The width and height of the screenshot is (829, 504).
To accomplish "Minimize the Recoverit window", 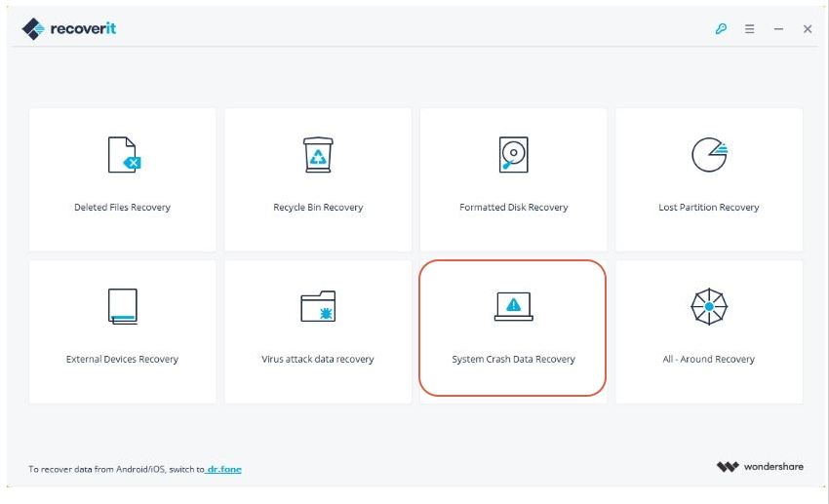I will 778,29.
